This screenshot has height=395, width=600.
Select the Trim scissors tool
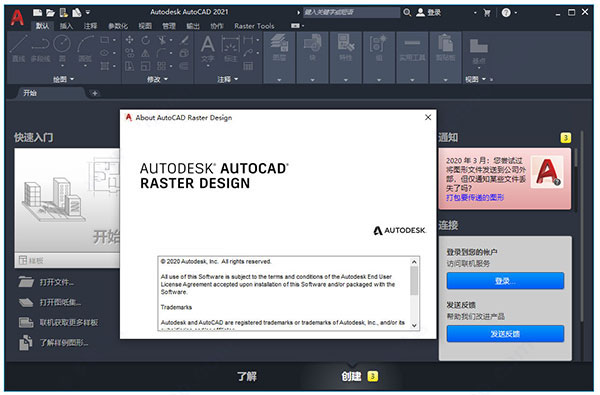coord(162,39)
